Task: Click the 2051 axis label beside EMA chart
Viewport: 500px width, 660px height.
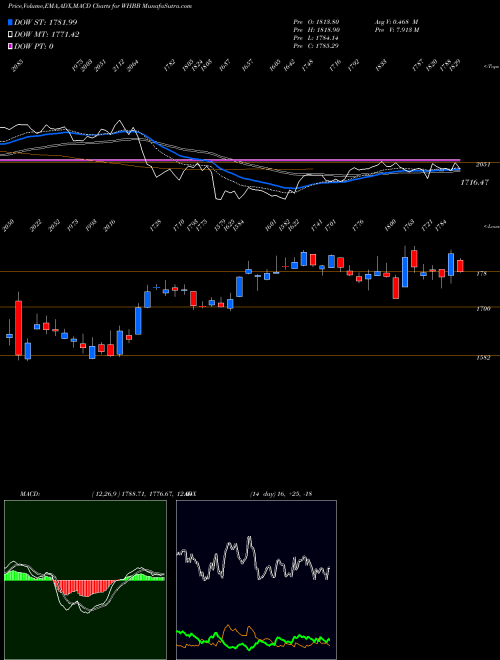Action: point(482,165)
